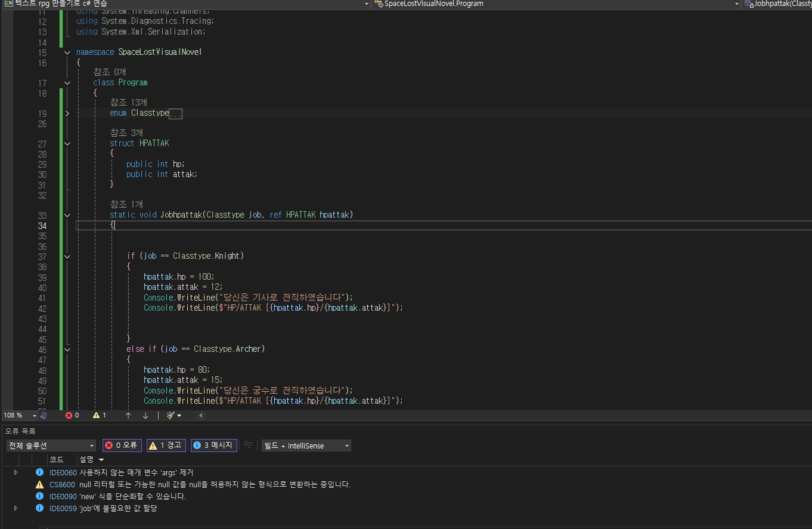Click '참조 3개' CodeLens above struct HPATTAK
This screenshot has width=812, height=529.
point(126,132)
